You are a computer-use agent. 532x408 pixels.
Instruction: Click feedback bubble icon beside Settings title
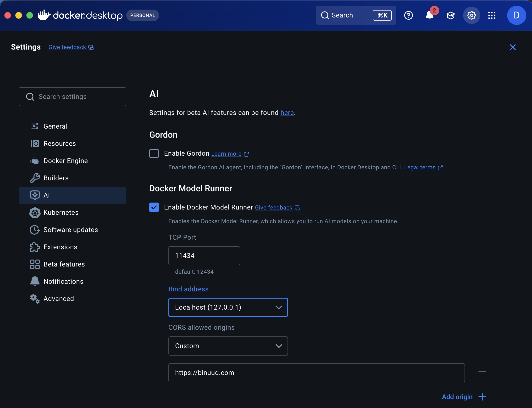(91, 47)
